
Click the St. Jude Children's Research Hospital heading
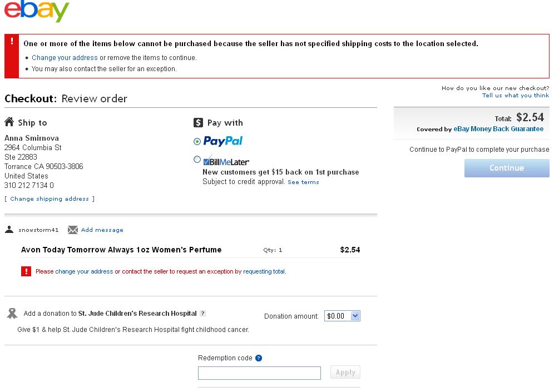tap(137, 313)
